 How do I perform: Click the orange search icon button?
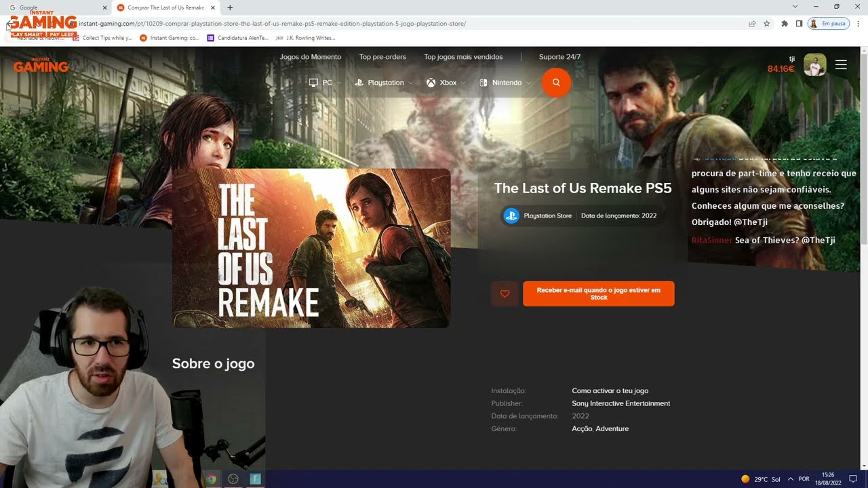click(x=556, y=83)
